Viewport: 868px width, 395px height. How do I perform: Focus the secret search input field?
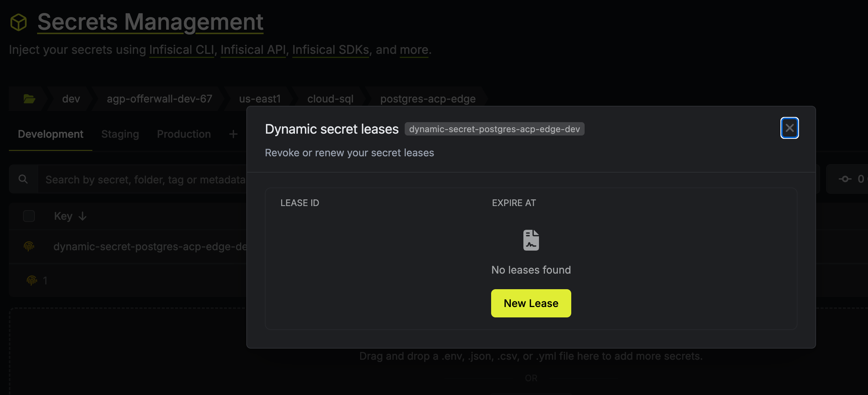pos(145,179)
